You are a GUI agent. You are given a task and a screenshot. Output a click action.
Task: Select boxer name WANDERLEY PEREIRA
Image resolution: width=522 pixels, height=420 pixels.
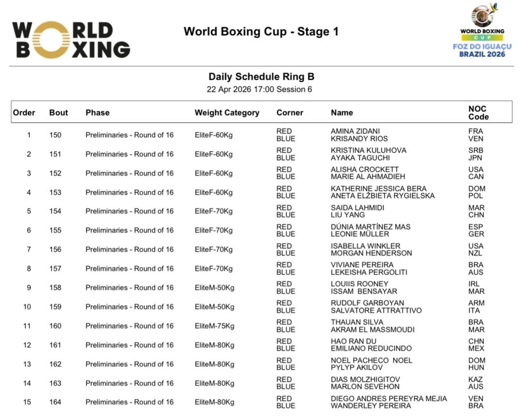point(371,406)
